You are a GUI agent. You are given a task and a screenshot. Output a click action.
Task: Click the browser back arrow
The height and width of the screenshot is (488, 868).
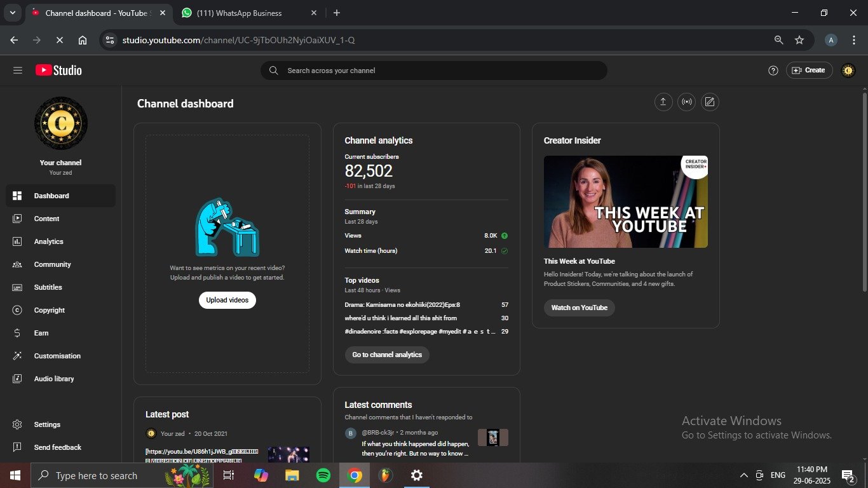tap(14, 40)
